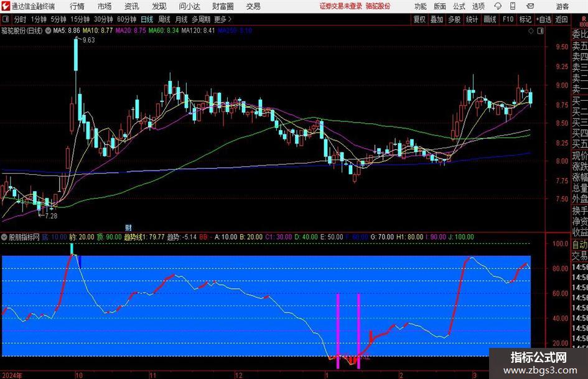This screenshot has width=588, height=379.
Task: Open the 行情 menu
Action: [77, 6]
